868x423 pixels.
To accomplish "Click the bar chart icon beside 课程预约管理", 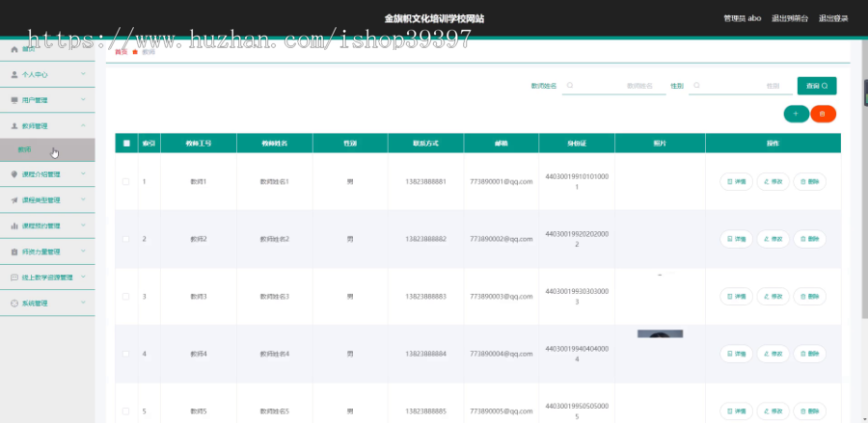I will 14,225.
